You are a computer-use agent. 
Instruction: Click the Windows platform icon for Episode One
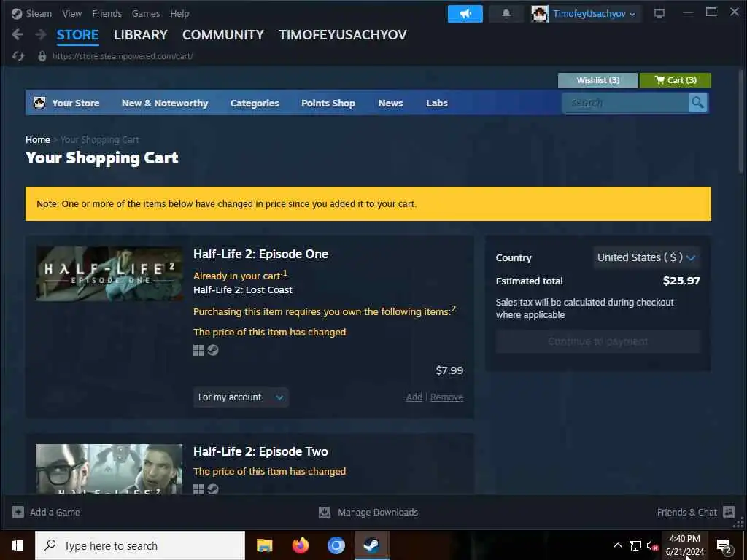pos(198,351)
